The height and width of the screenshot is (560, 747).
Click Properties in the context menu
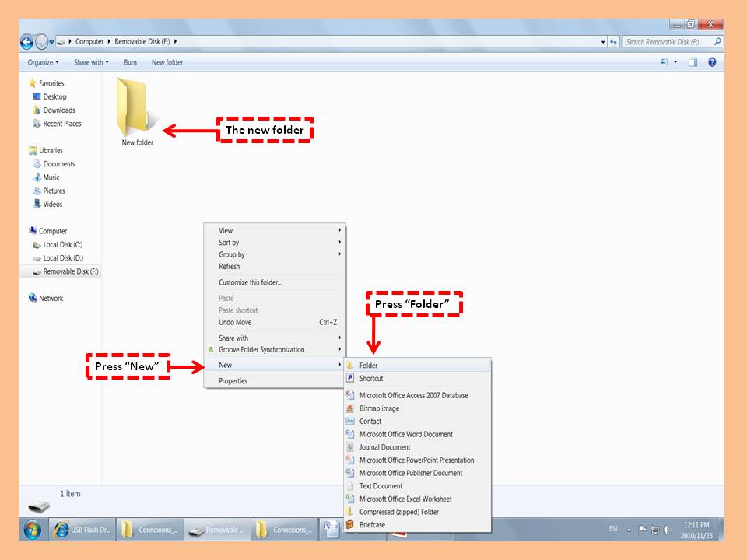[x=233, y=381]
